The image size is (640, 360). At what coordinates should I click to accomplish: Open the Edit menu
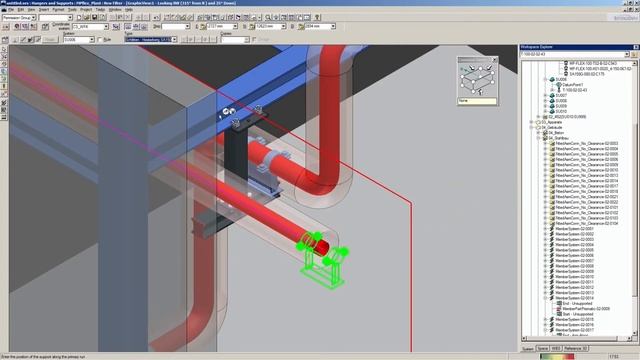coord(20,9)
